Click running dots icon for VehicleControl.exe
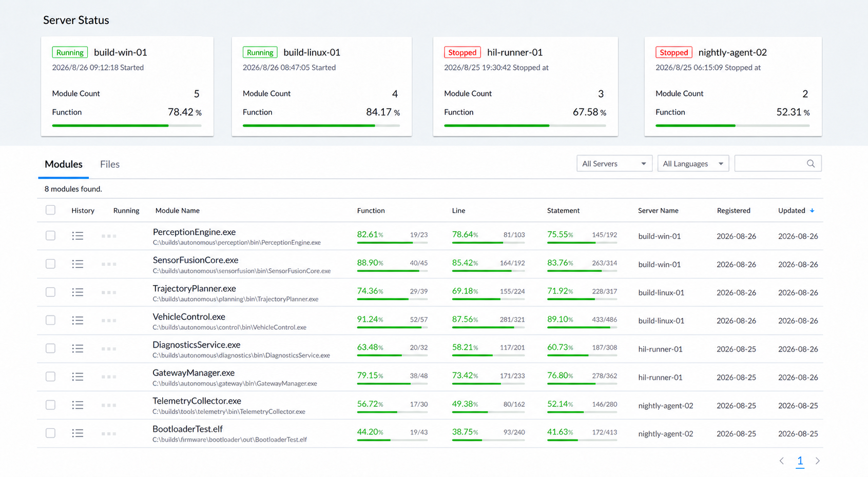The width and height of the screenshot is (868, 477). [x=109, y=321]
